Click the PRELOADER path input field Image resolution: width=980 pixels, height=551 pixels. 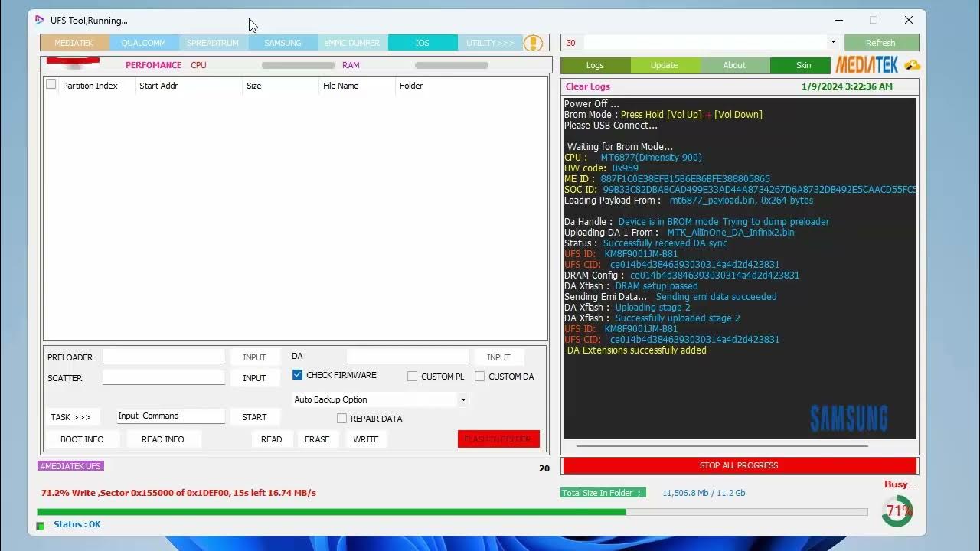(x=164, y=357)
